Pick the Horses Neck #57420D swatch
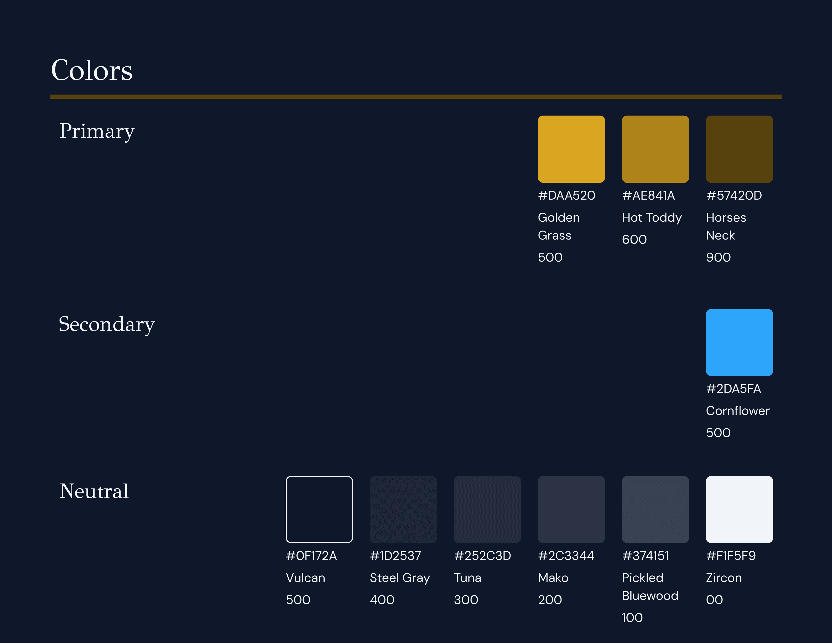This screenshot has width=832, height=644. (739, 149)
